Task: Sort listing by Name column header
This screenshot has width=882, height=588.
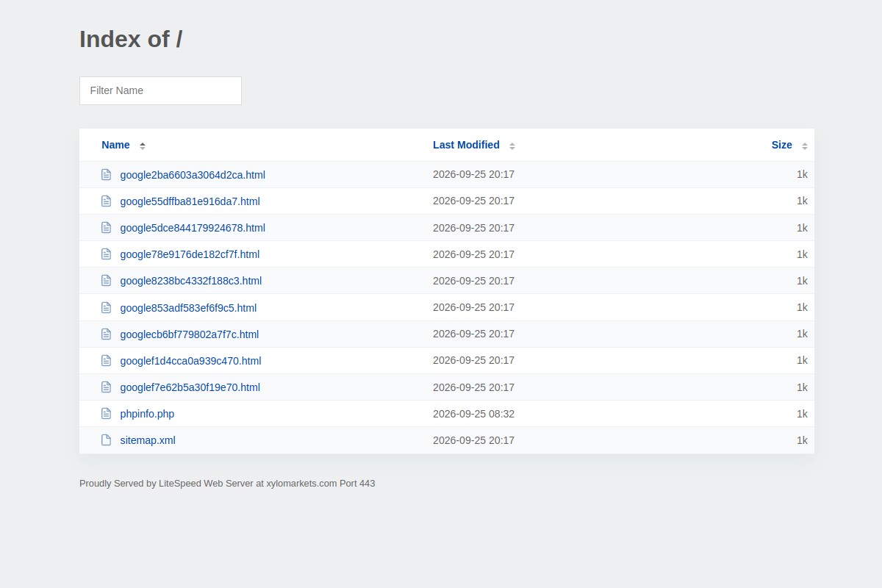Action: (115, 145)
